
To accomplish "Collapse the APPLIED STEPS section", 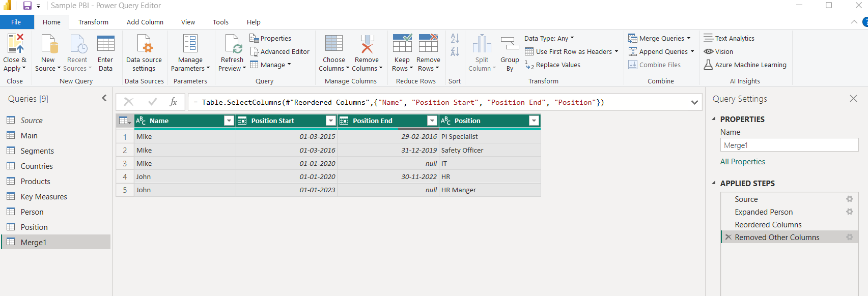I will (x=713, y=183).
